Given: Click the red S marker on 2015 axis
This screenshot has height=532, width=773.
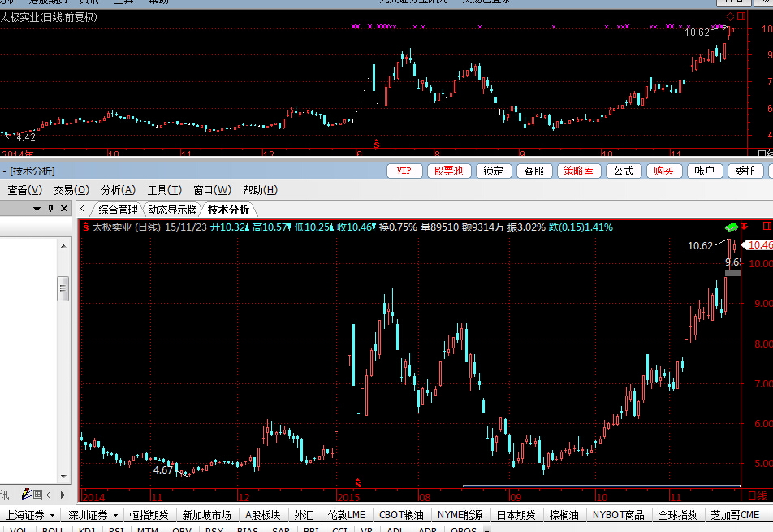Looking at the screenshot, I should point(358,483).
